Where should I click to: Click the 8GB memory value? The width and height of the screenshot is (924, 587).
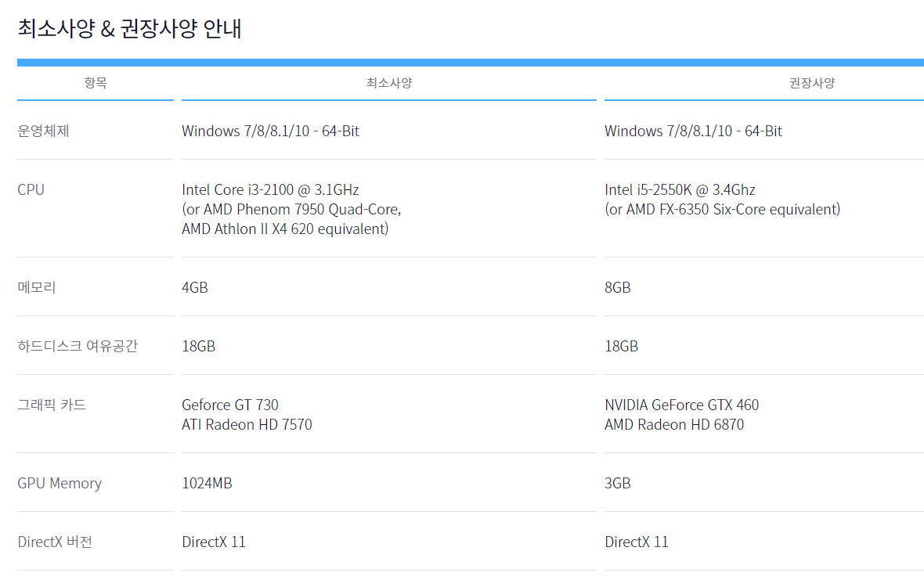618,287
